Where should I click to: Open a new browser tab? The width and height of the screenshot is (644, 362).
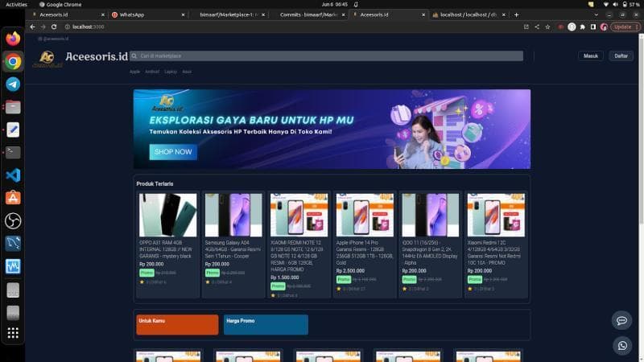pyautogui.click(x=516, y=14)
